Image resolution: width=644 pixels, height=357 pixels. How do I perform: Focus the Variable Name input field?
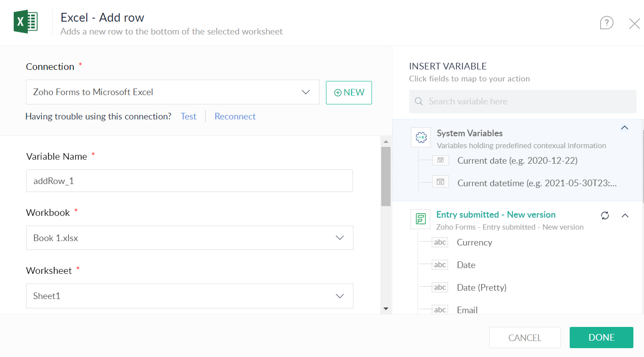coord(189,180)
